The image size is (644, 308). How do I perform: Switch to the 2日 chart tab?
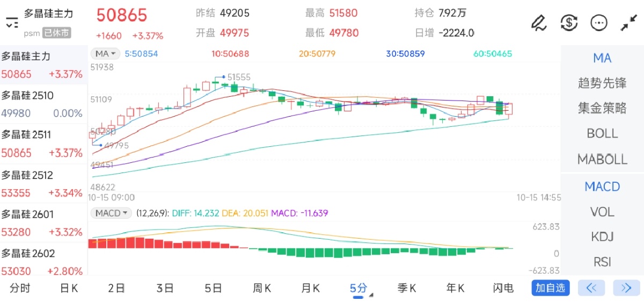pyautogui.click(x=116, y=288)
